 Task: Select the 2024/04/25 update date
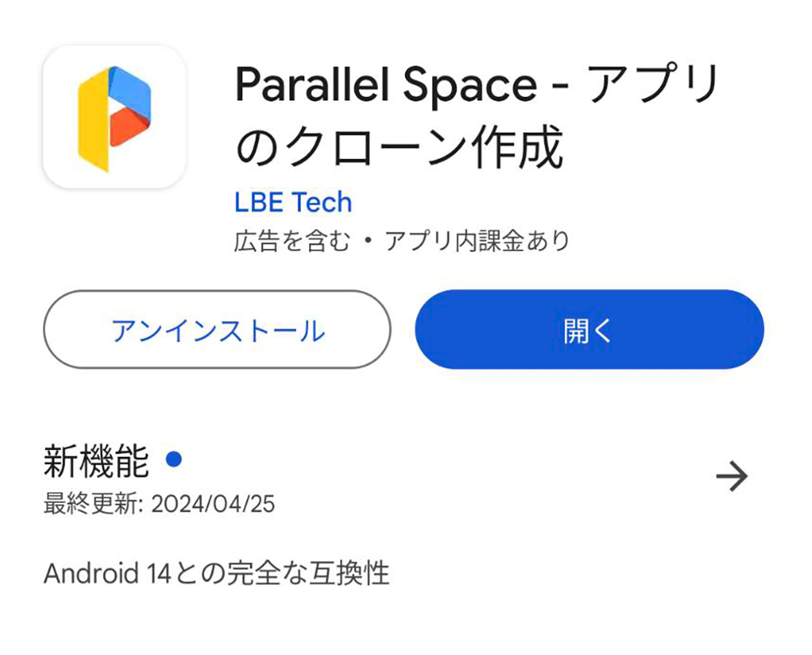coord(213,504)
